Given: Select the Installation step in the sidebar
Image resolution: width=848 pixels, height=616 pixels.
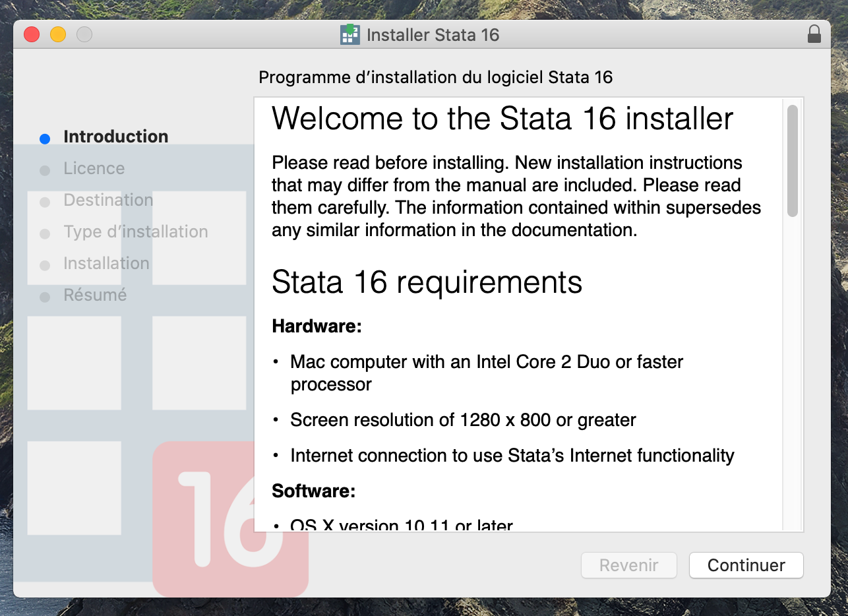Looking at the screenshot, I should [x=106, y=263].
